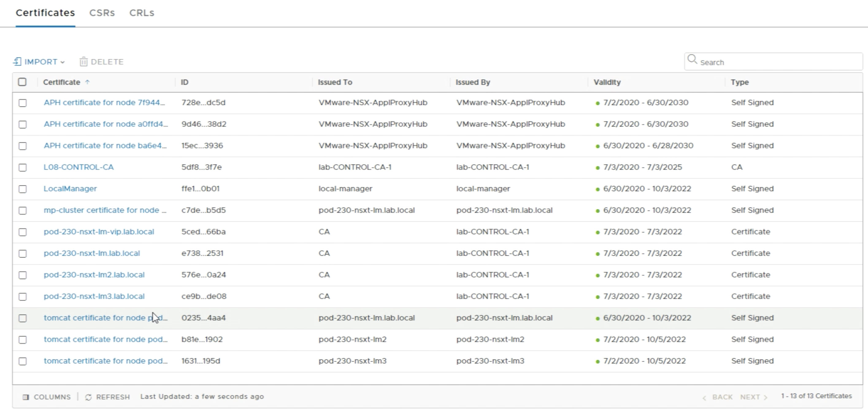Viewport: 868px width, 415px height.
Task: Select the L08-CONTROL-CA row checkbox
Action: click(x=23, y=168)
